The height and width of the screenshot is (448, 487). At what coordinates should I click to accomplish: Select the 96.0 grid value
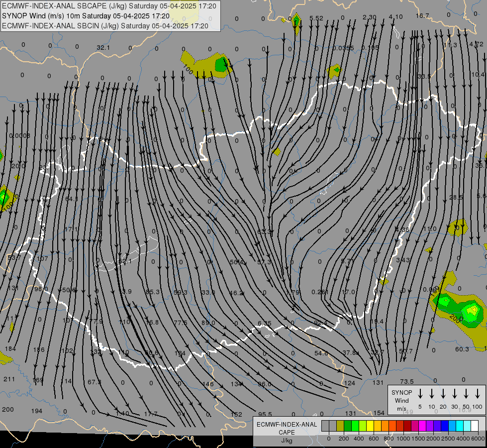point(264,384)
